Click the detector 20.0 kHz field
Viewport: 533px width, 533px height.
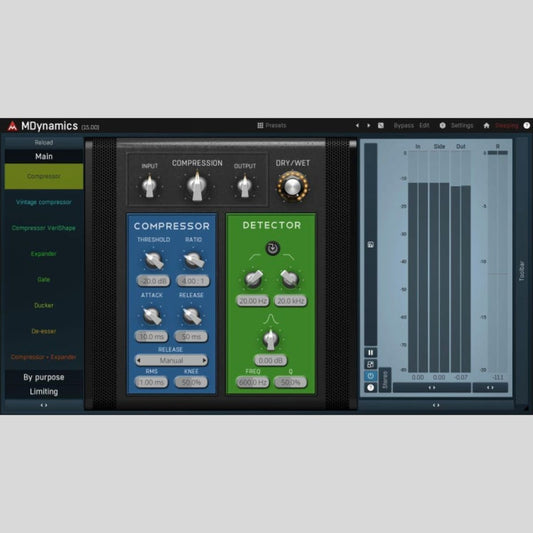click(291, 301)
